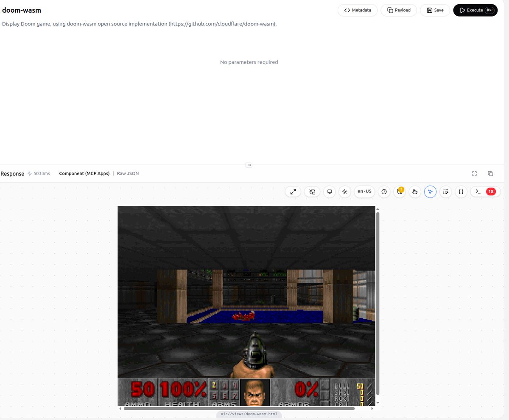Click the clock timezone icon
This screenshot has height=420, width=509.
point(384,192)
